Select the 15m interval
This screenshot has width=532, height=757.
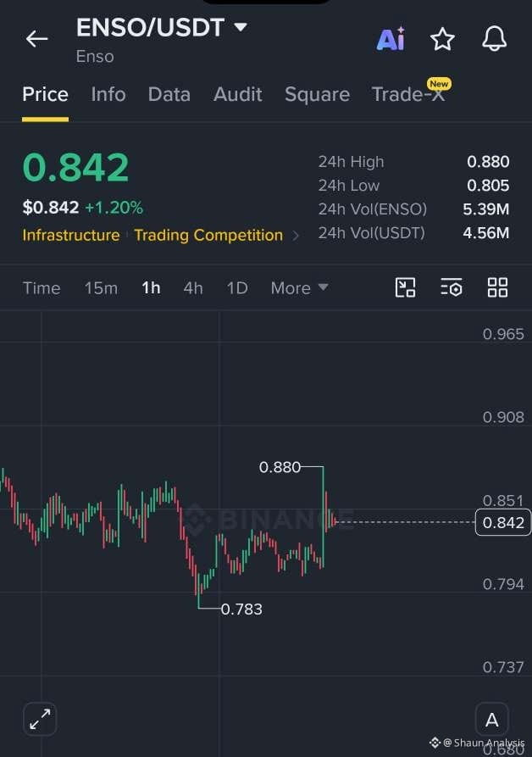(101, 287)
